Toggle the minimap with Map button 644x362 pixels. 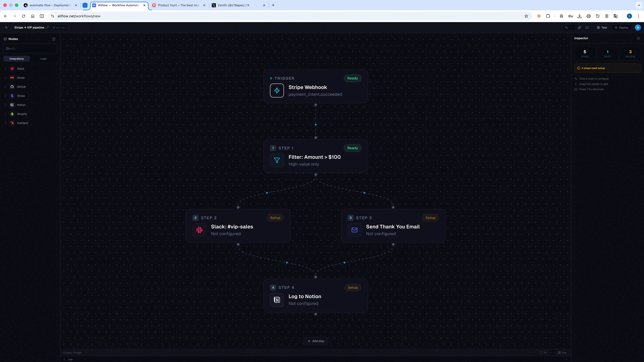coord(562,353)
